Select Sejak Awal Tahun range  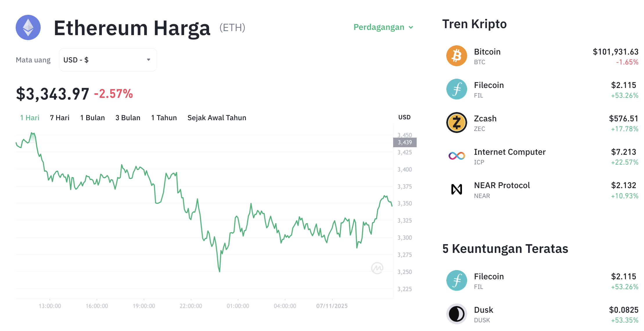pyautogui.click(x=217, y=118)
